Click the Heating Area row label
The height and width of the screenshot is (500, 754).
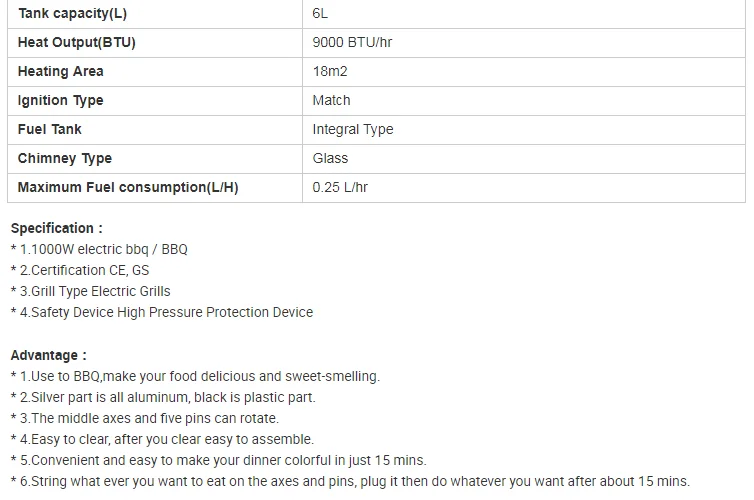155,72
